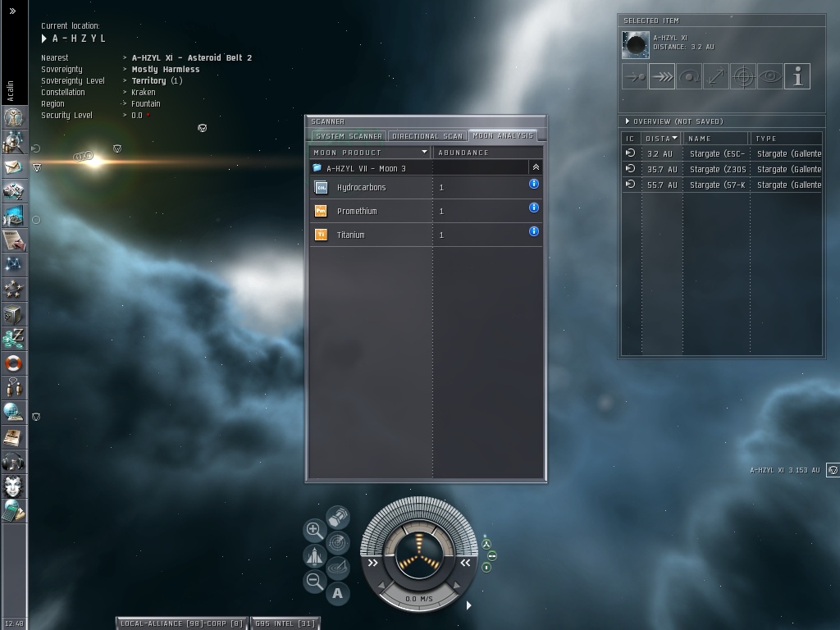Open the Jukebox headphones icon
Screen dimensions: 840x630
(x=13, y=463)
